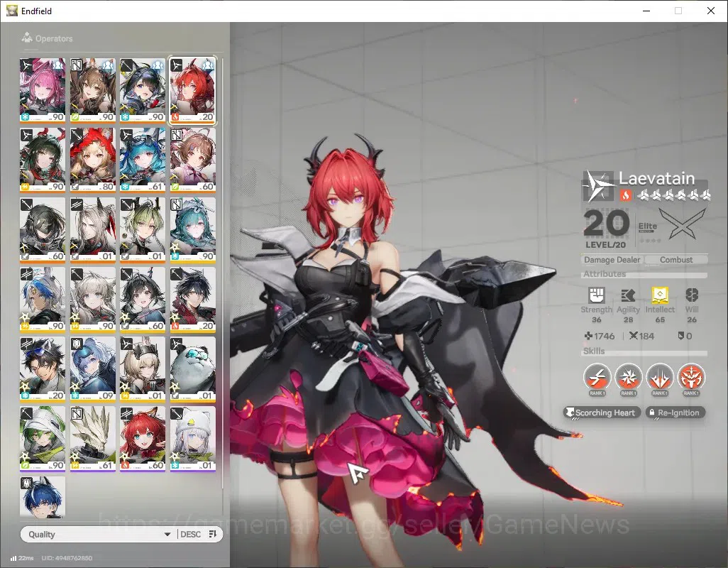This screenshot has height=568, width=728.
Task: Select the white-haired red-streak operator at level 01
Action: tap(92, 229)
